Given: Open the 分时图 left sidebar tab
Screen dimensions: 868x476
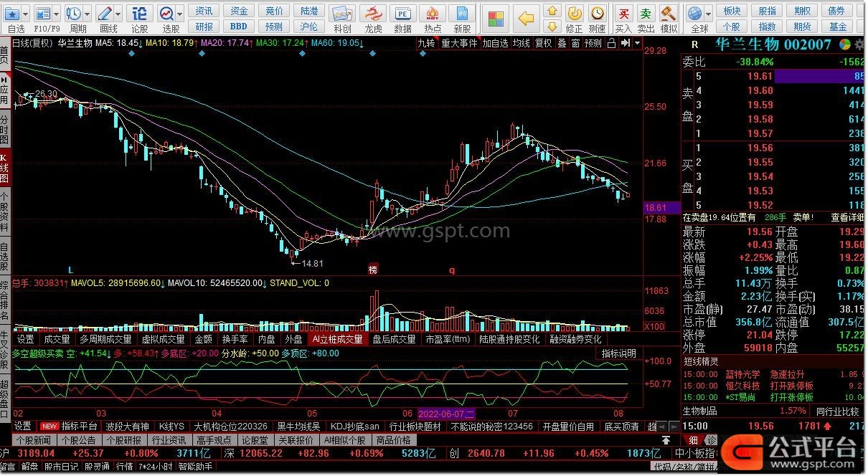Looking at the screenshot, I should pyautogui.click(x=4, y=130).
